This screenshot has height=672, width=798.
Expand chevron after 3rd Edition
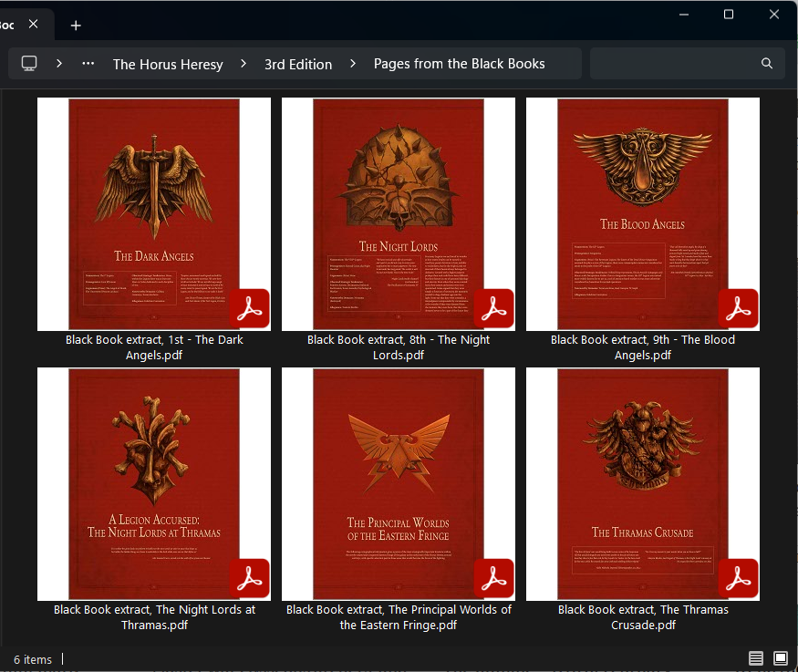point(353,64)
